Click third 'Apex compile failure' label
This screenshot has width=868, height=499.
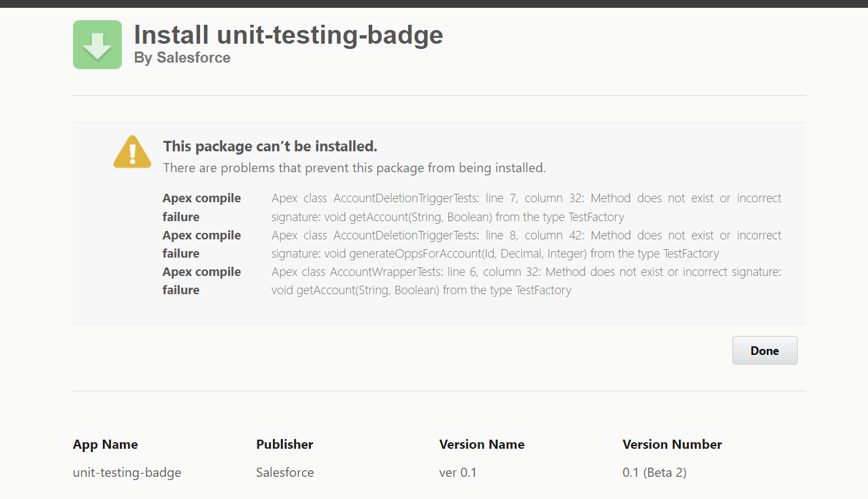201,280
